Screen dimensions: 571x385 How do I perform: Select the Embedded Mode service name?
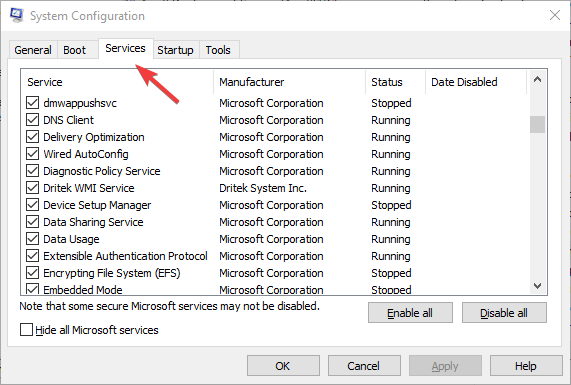tap(83, 290)
